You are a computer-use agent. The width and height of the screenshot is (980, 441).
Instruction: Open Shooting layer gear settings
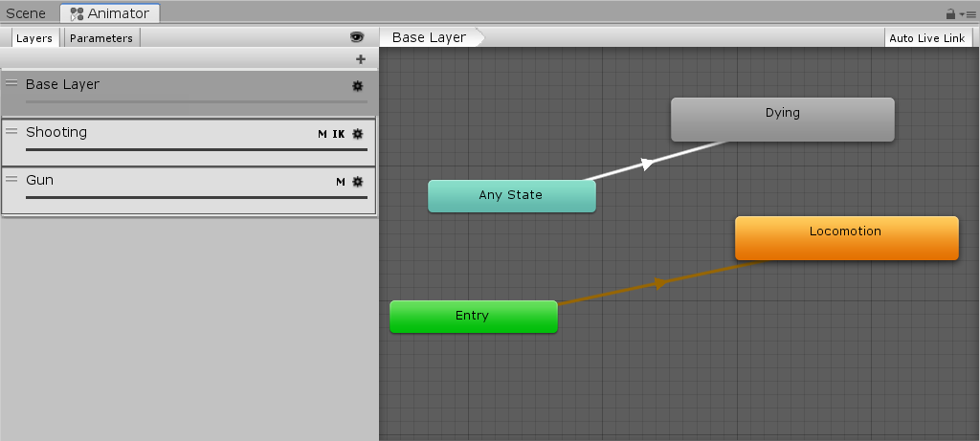(x=358, y=134)
